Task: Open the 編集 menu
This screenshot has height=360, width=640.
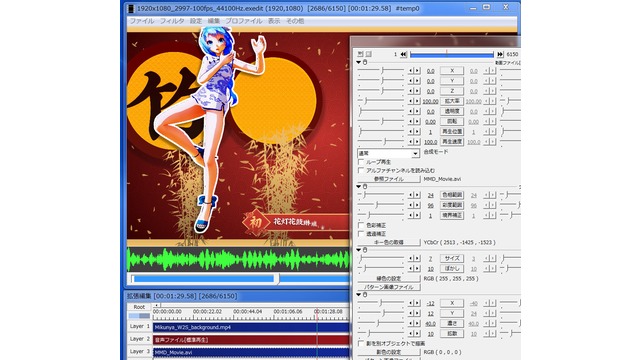Action: (x=213, y=21)
